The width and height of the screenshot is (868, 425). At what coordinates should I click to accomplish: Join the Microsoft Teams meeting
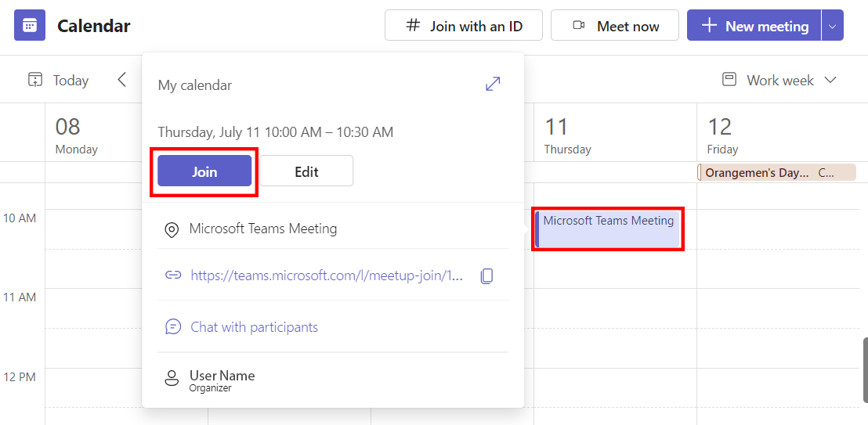tap(204, 171)
